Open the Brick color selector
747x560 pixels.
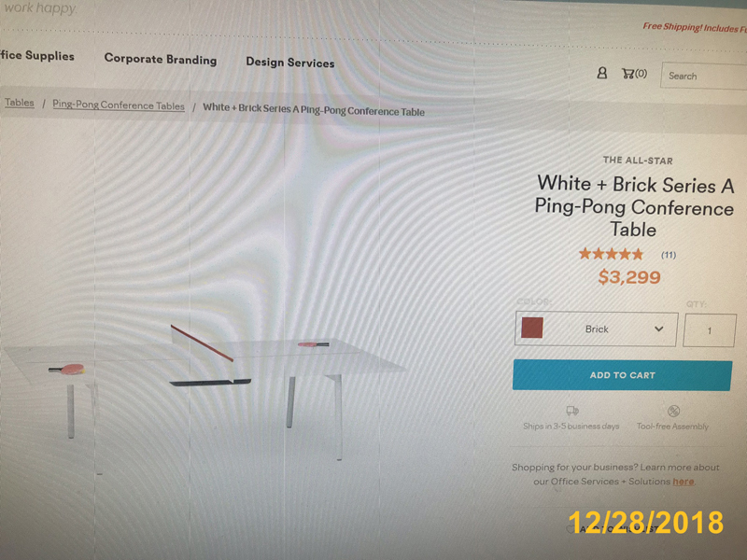point(596,329)
